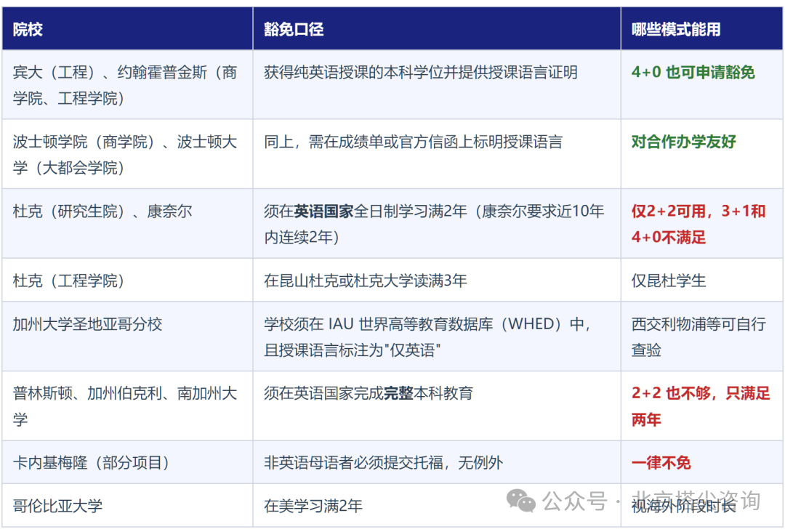Viewport: 785px width, 532px height.
Task: Select the 杜克（研究生院）、康奈尔 cell
Action: 127,224
